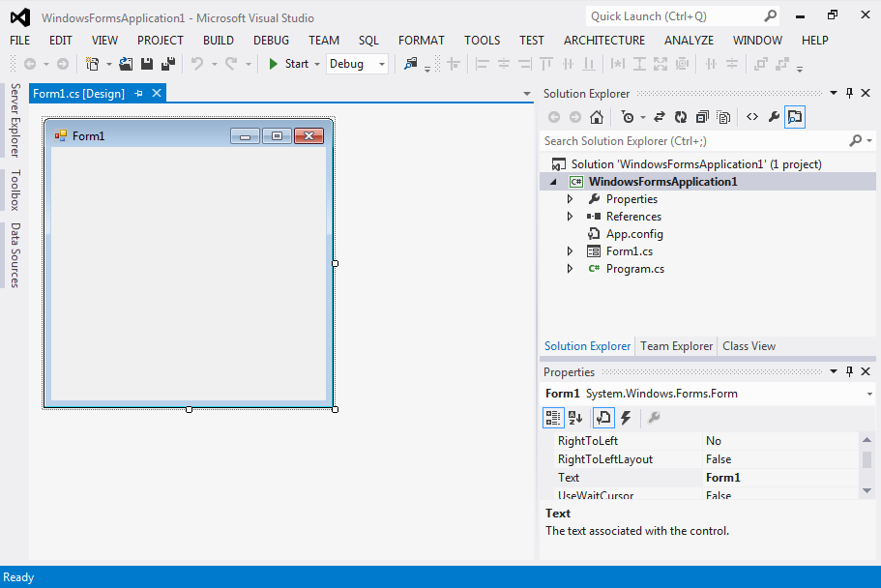Screen dimensions: 881x588
Task: Click the Align Tops layout icon
Action: pyautogui.click(x=546, y=64)
